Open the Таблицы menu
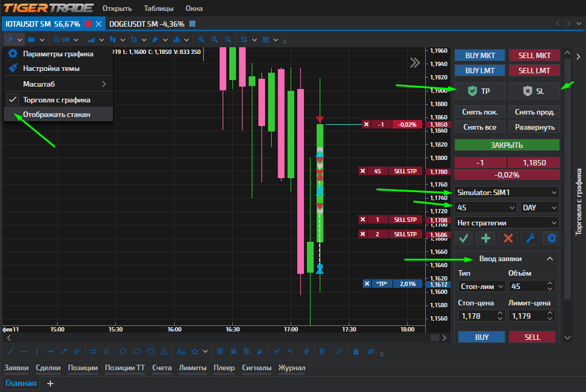This screenshot has height=392, width=586. (x=158, y=8)
